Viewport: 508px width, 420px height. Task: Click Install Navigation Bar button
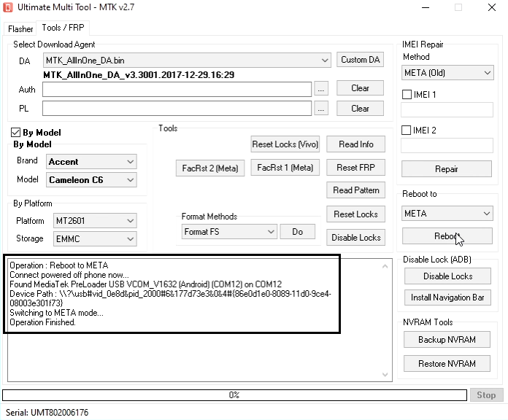click(447, 297)
